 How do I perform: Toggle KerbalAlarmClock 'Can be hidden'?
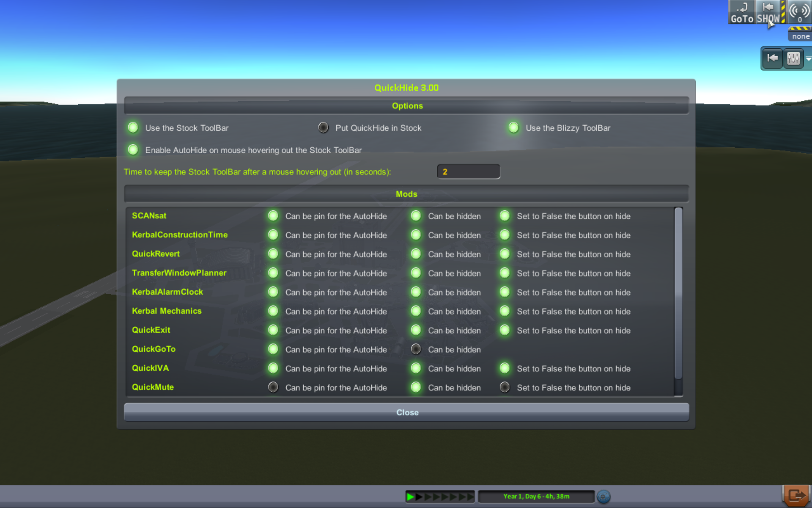point(416,292)
